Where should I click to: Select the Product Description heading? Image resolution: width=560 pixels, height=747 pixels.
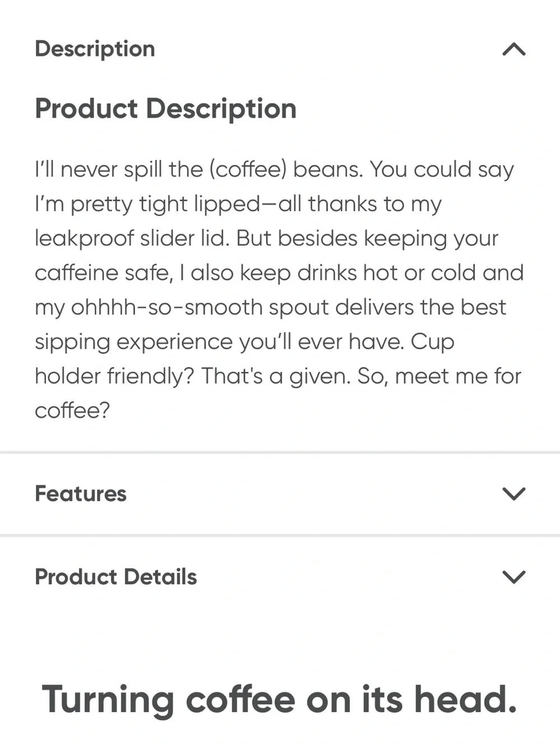point(166,109)
